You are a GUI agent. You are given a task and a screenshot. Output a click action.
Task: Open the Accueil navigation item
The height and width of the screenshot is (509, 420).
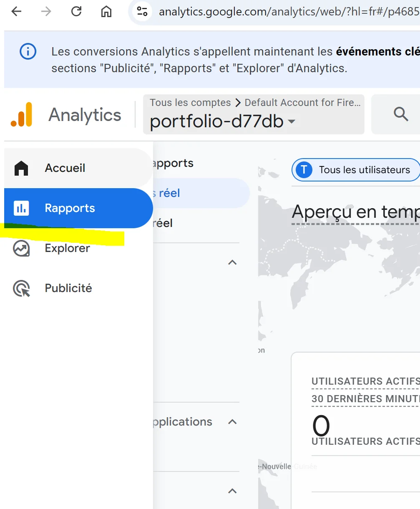tap(78, 168)
